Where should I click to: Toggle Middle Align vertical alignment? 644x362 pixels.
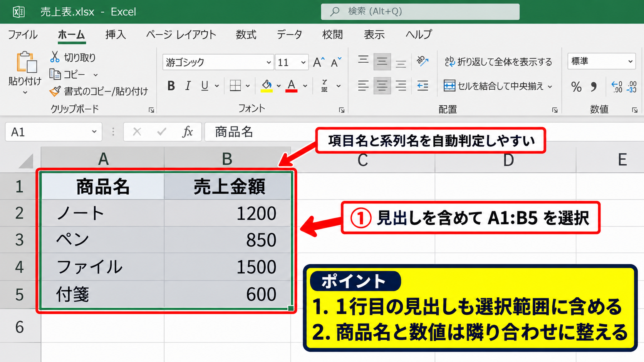tap(382, 62)
